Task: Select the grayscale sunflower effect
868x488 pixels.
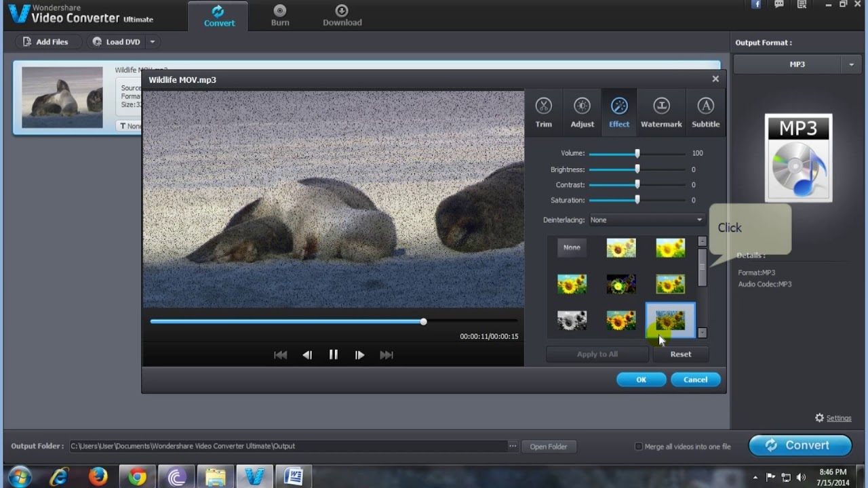Action: pos(572,320)
